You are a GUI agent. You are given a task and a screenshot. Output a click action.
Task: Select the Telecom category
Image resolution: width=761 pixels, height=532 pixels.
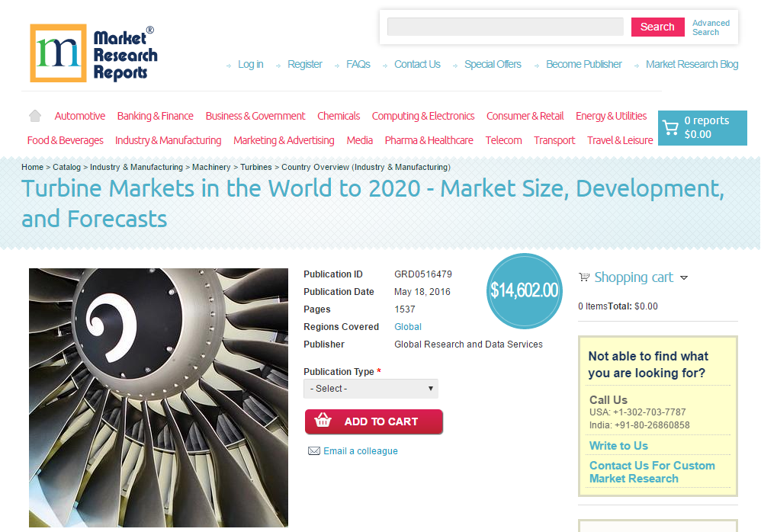coord(504,140)
